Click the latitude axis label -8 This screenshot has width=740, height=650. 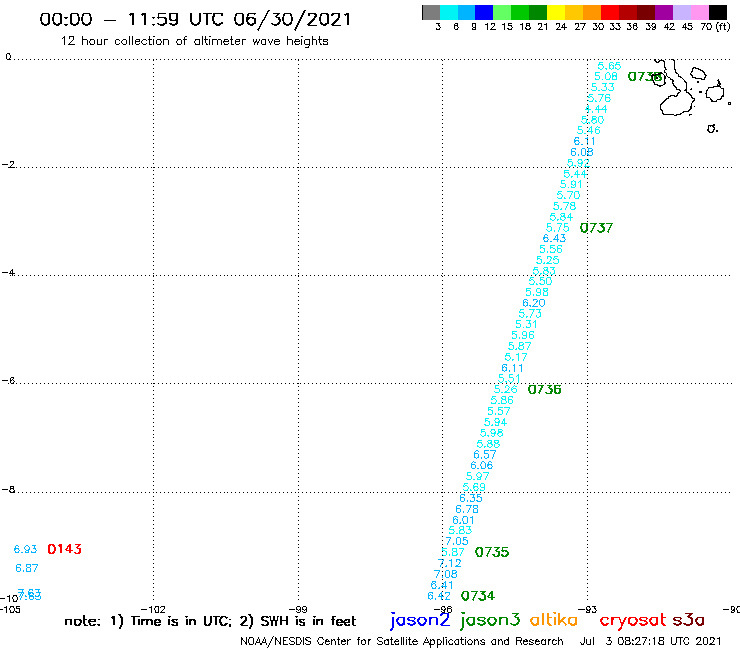[x=8, y=489]
